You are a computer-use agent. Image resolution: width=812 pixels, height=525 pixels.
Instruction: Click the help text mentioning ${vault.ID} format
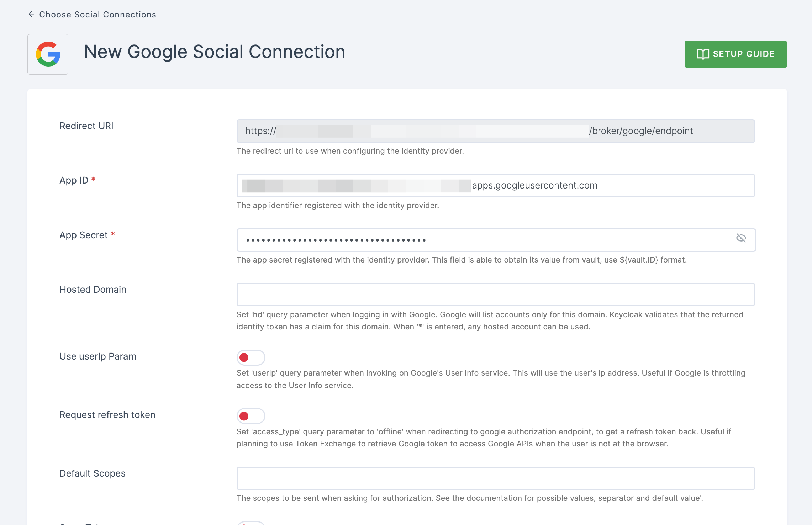(462, 260)
